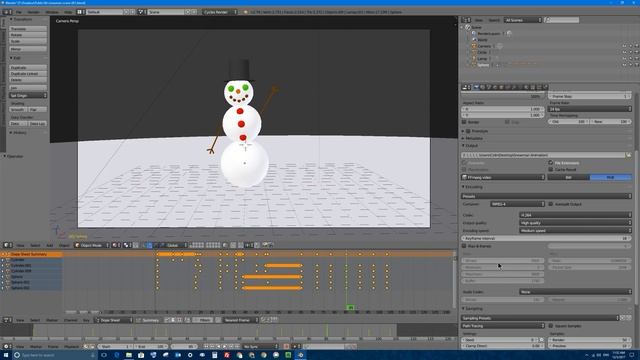Screen dimensions: 640x360
Task: Click the viewport shading icon in 3D header
Action: point(116,245)
